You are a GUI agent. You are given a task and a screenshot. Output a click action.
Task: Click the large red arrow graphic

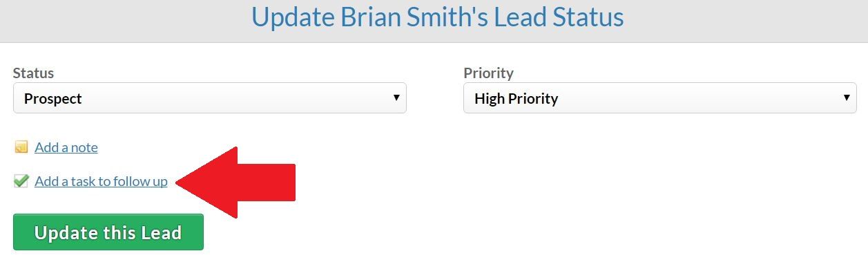pyautogui.click(x=236, y=183)
